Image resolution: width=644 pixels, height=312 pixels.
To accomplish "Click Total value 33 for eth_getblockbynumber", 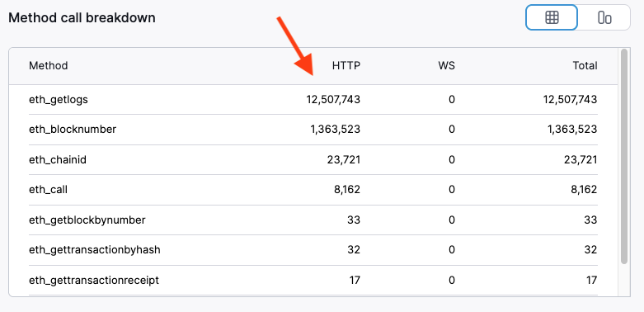I will click(590, 220).
